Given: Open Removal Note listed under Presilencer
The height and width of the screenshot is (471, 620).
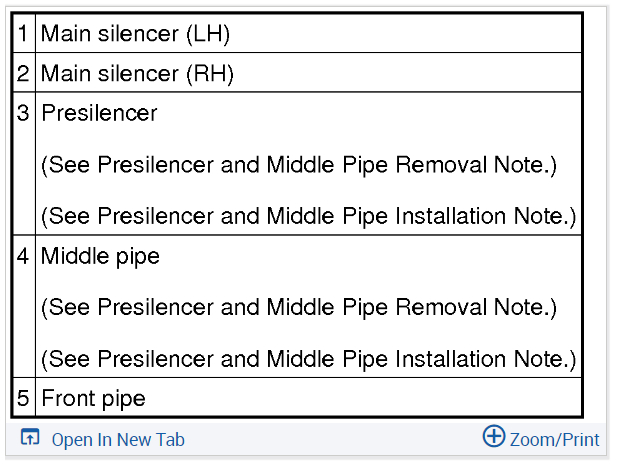Looking at the screenshot, I should (298, 165).
